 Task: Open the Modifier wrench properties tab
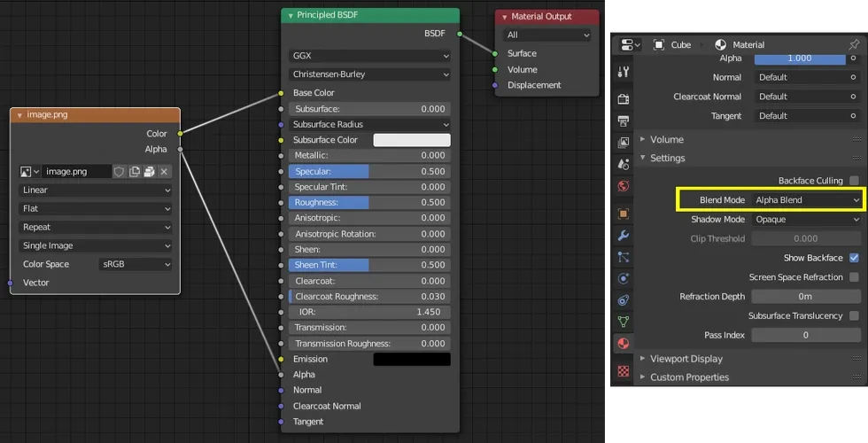(x=624, y=236)
